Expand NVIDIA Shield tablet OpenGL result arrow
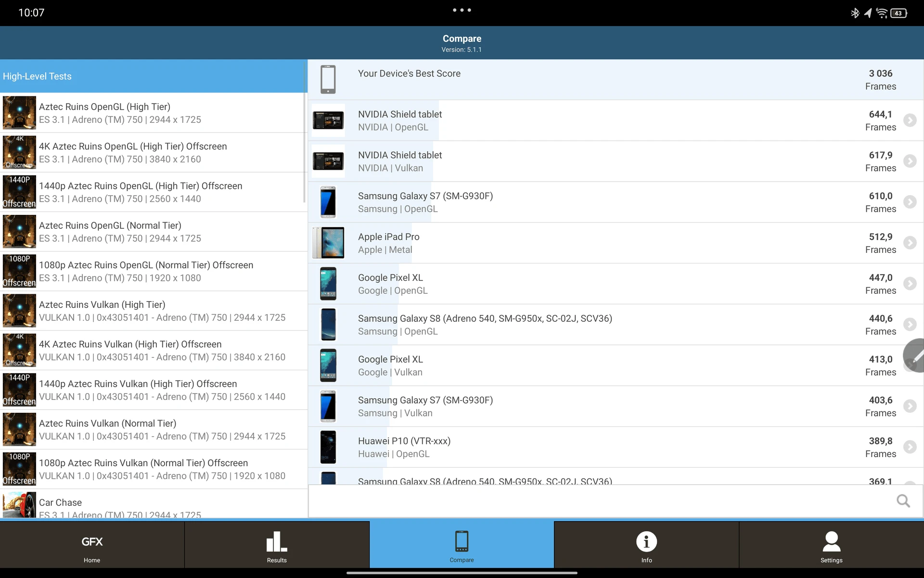This screenshot has height=578, width=924. [910, 120]
